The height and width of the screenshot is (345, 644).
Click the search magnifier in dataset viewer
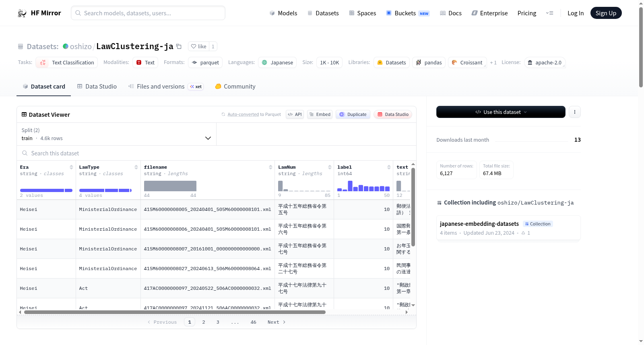click(x=25, y=153)
